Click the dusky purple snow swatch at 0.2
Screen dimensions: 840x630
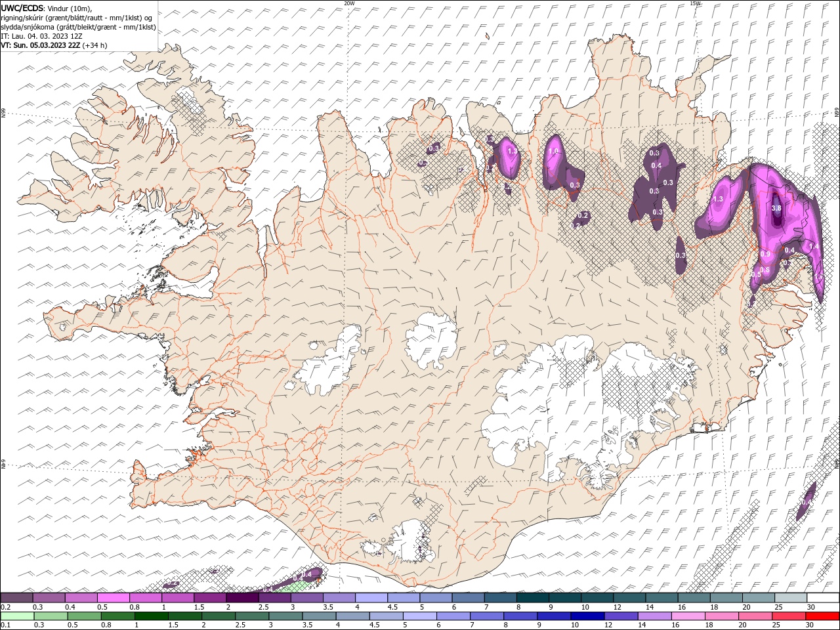(17, 598)
